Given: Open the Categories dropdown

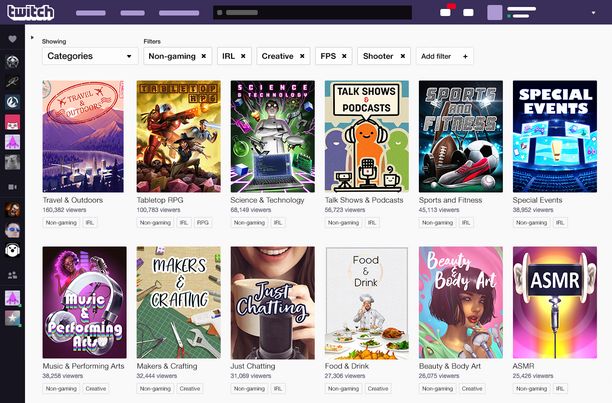Looking at the screenshot, I should point(90,56).
